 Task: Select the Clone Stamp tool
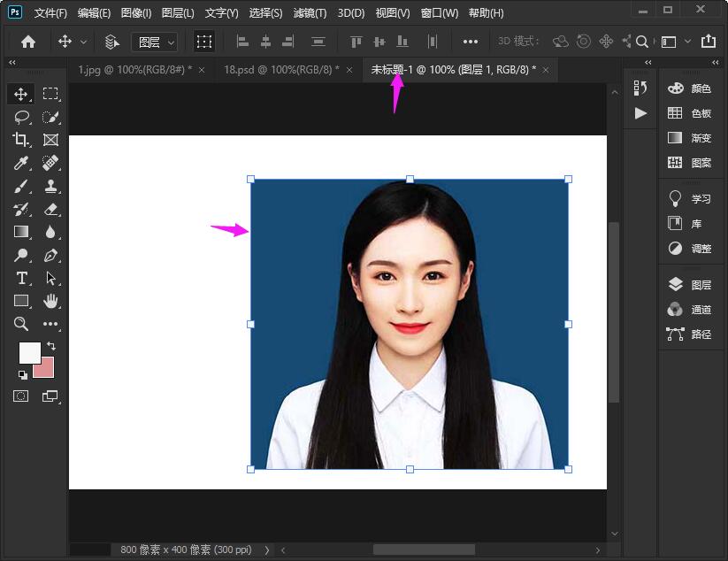pyautogui.click(x=50, y=186)
